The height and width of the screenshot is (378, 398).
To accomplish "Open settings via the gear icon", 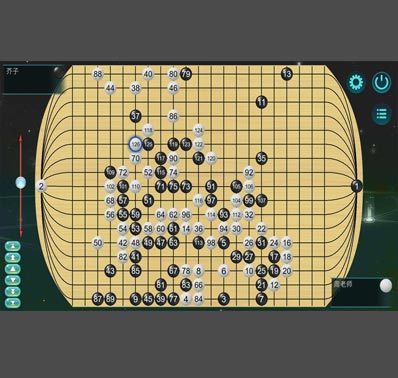I will [x=356, y=82].
